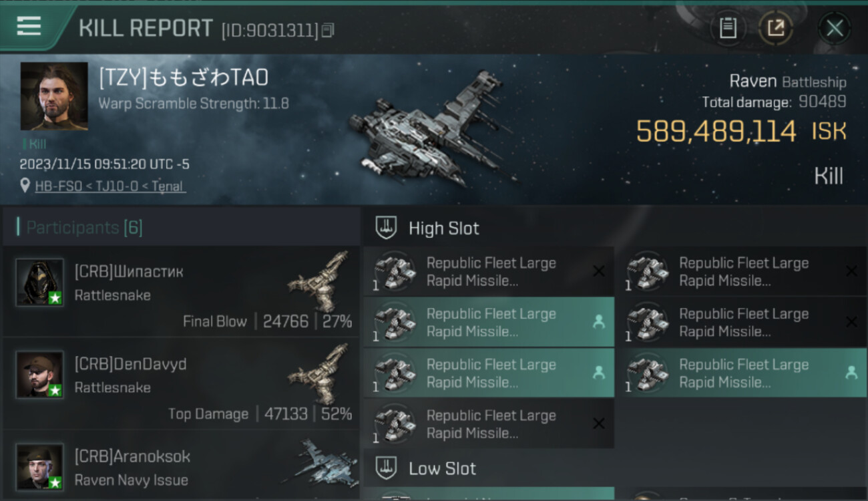
Task: Select the highlighted launcher in right column
Action: coord(740,373)
